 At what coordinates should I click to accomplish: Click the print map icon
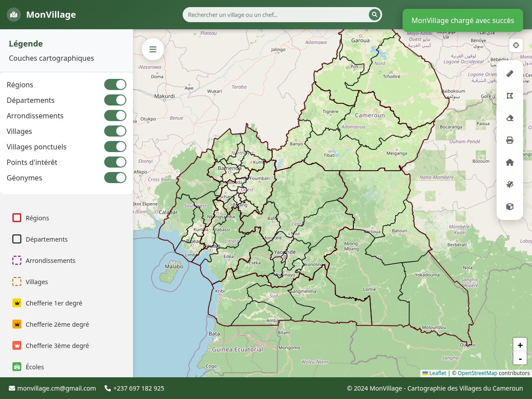510,140
